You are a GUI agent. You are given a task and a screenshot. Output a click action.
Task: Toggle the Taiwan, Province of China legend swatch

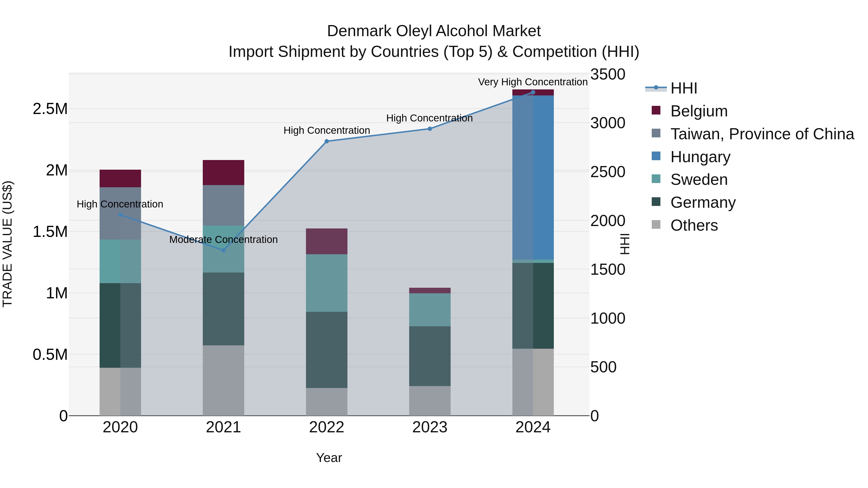coord(656,133)
